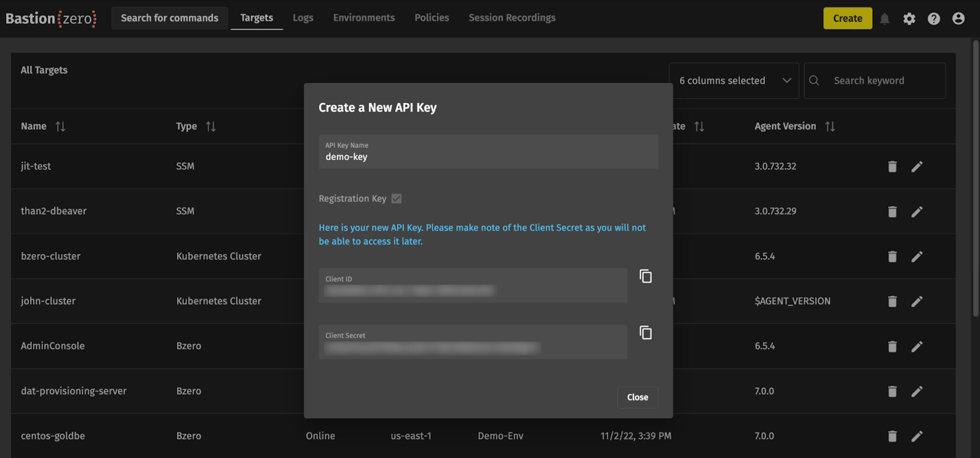980x458 pixels.
Task: Open the user account profile icon
Action: [958, 19]
